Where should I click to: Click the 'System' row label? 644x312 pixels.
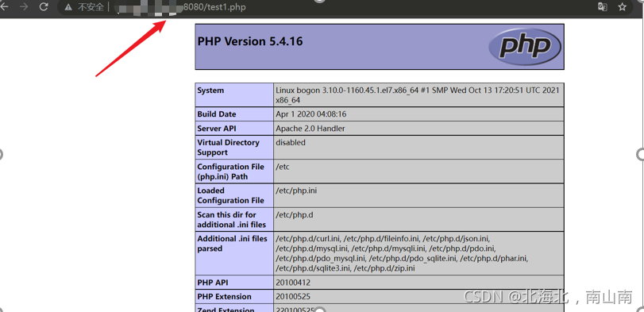pyautogui.click(x=210, y=91)
